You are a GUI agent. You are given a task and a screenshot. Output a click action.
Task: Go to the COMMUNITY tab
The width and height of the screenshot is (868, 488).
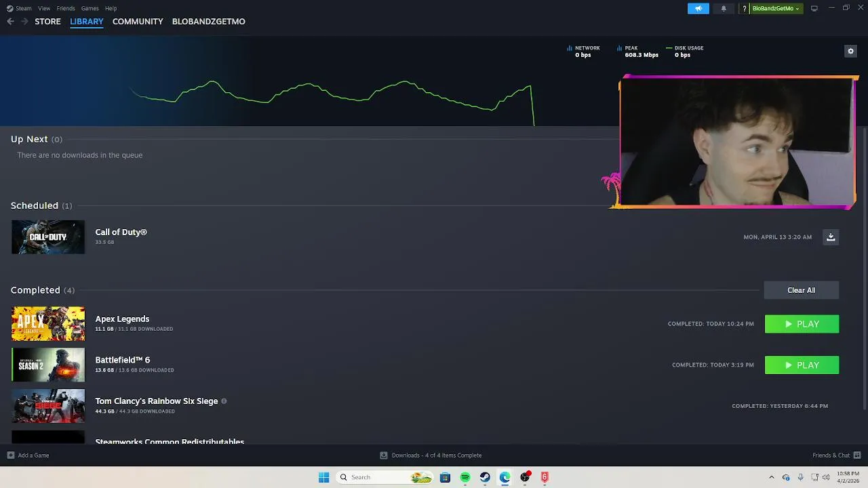point(138,22)
